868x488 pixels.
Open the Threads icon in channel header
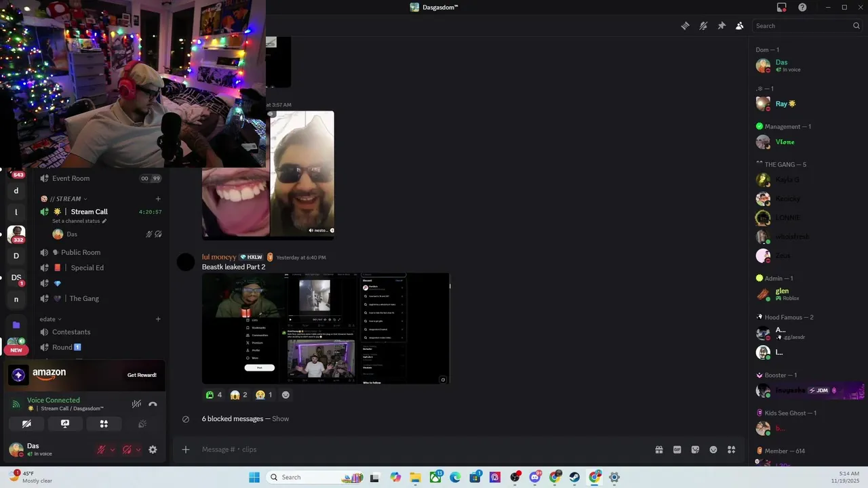click(685, 26)
